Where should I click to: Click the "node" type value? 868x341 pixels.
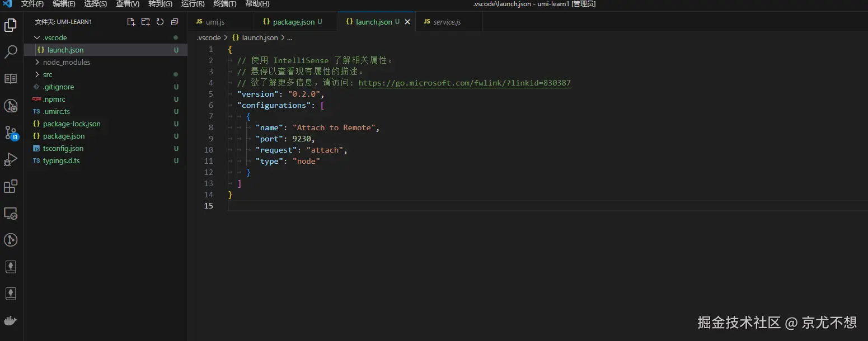[306, 161]
